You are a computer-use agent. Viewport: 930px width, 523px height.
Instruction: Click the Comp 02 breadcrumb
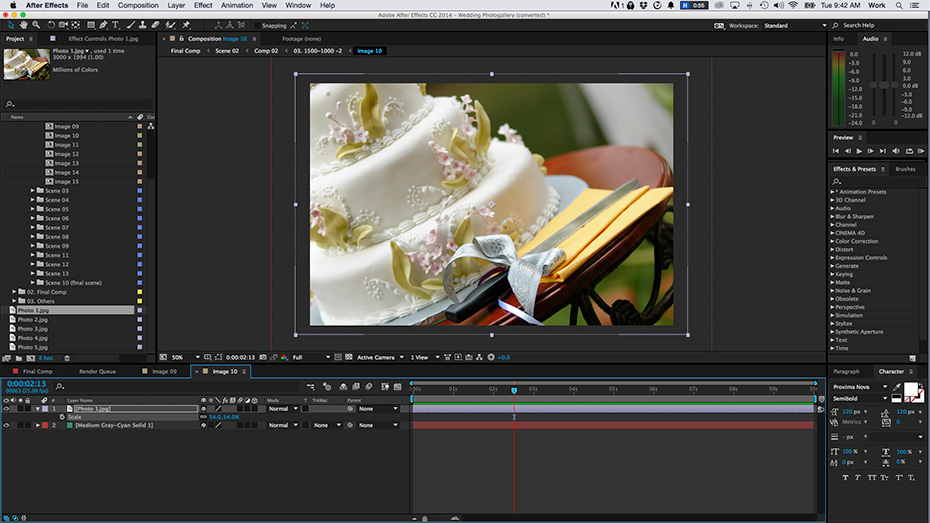click(x=266, y=50)
